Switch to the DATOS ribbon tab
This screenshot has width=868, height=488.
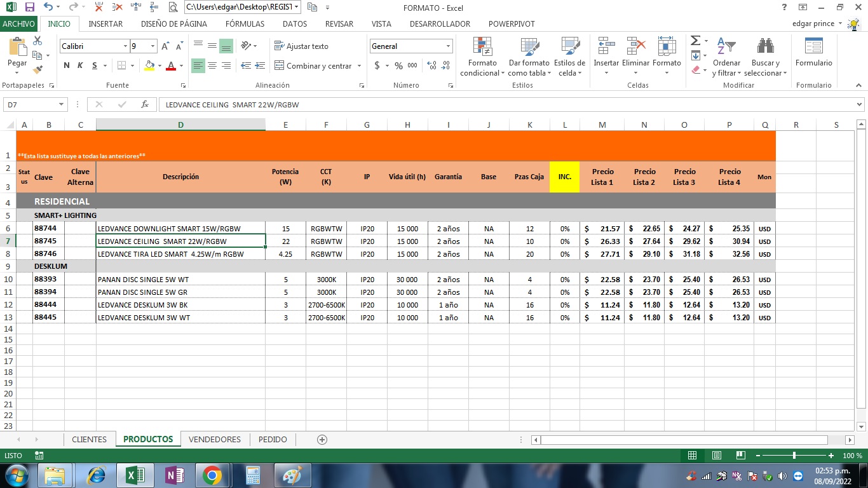click(295, 24)
